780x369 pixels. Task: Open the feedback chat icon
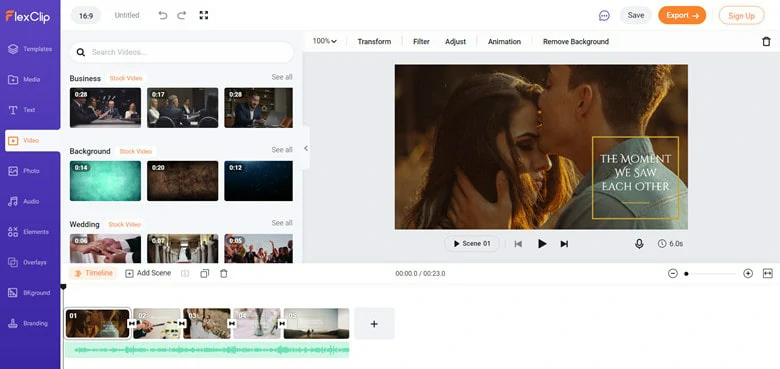(604, 15)
